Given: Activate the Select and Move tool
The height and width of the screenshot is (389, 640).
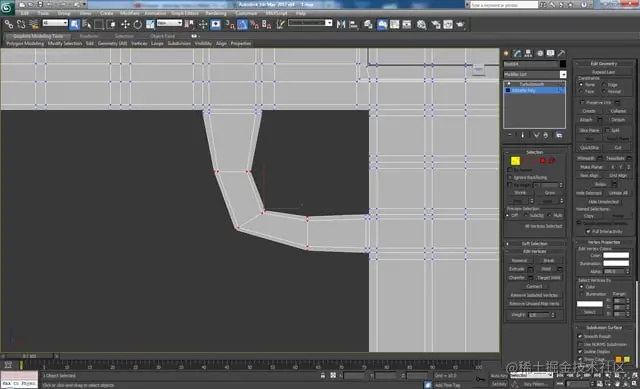Looking at the screenshot, I should tap(125, 24).
